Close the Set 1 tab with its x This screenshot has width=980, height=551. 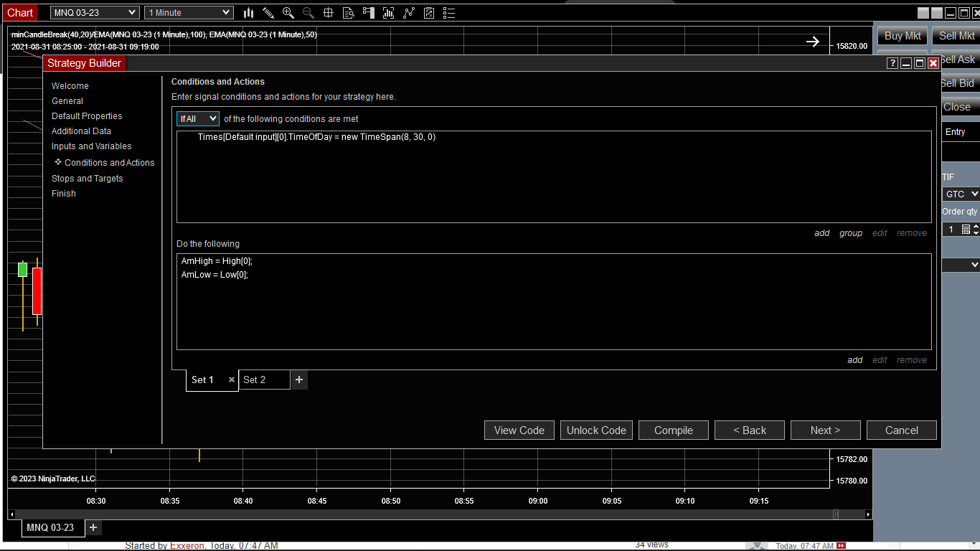[x=232, y=380]
